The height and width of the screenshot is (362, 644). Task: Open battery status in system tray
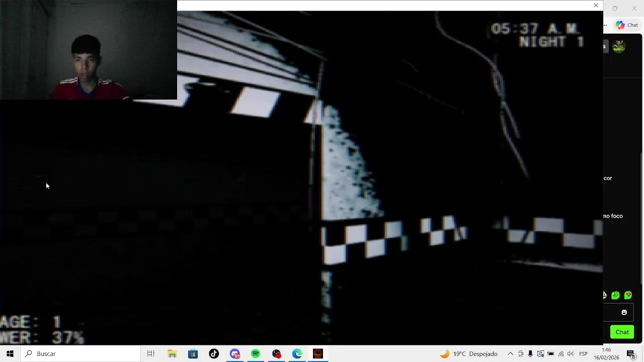[550, 353]
